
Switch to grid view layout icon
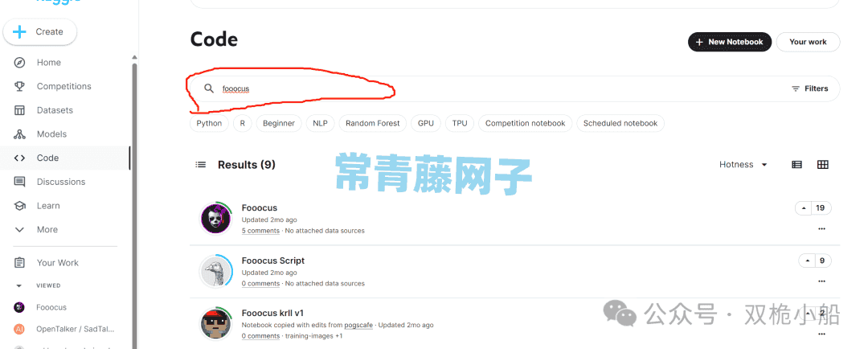point(823,165)
